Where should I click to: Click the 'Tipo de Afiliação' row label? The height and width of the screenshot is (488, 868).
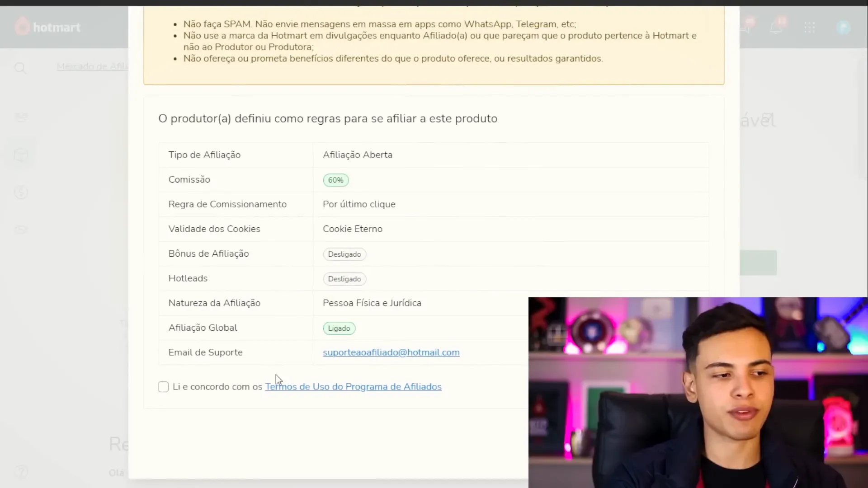point(204,155)
